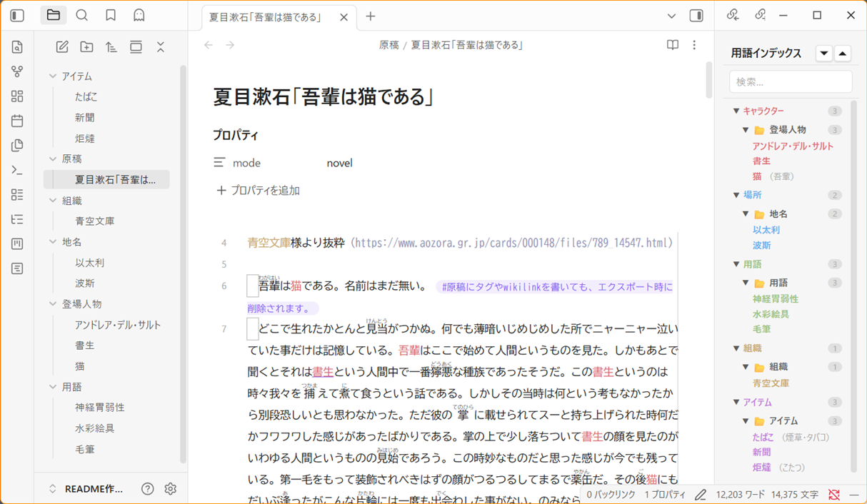Open the bookmarks icon
The width and height of the screenshot is (867, 504).
[x=111, y=15]
